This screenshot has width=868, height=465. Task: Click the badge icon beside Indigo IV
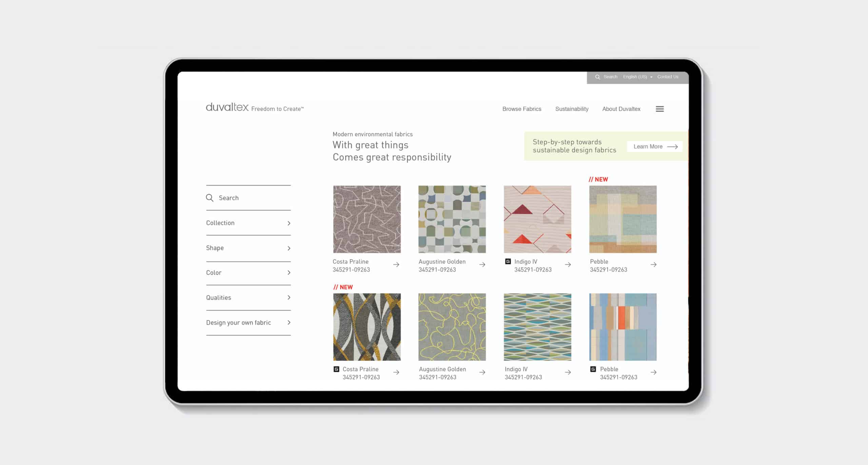508,261
